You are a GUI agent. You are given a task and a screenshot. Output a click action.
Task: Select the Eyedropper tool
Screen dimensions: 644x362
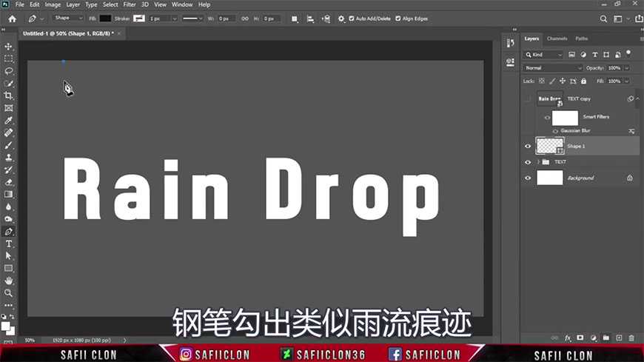coord(8,121)
